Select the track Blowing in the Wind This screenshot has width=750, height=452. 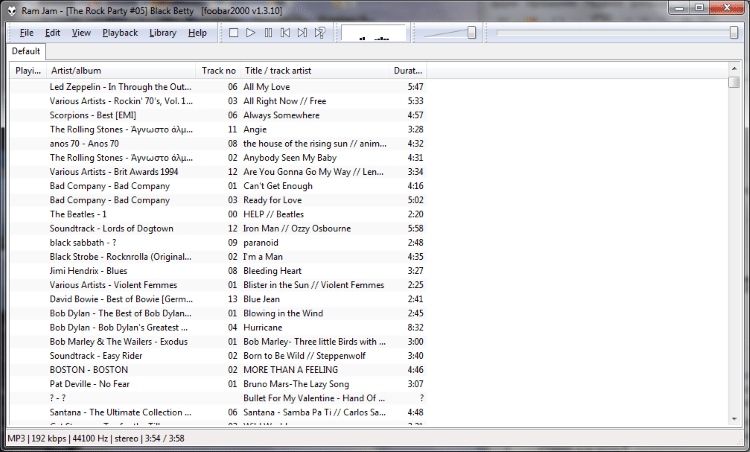pyautogui.click(x=283, y=313)
